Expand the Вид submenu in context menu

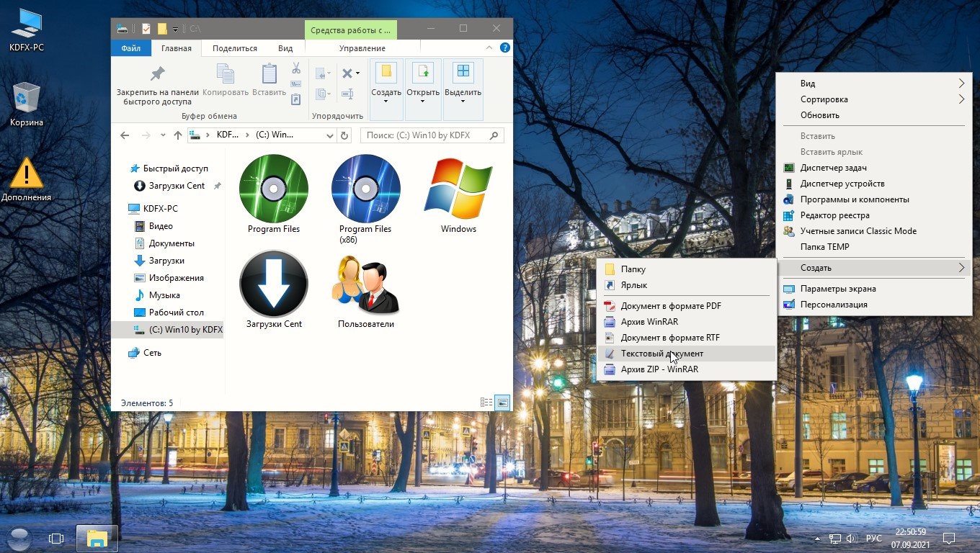point(874,84)
